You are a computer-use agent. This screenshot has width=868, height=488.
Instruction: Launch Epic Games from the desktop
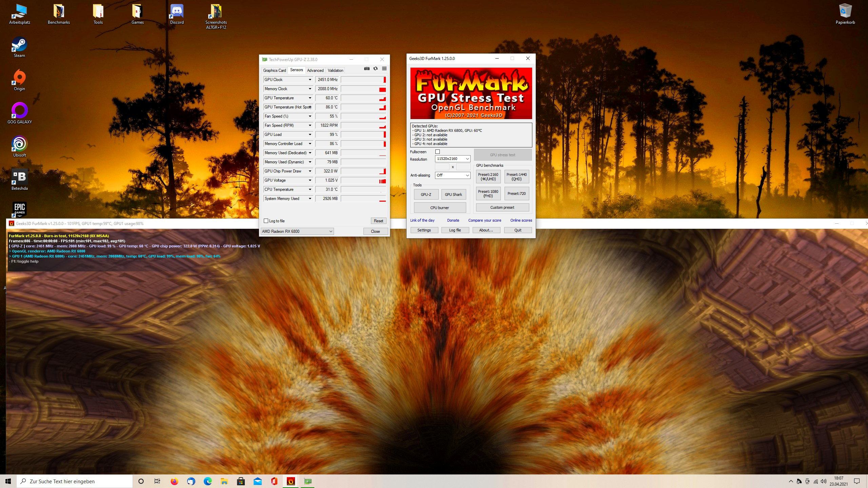click(x=19, y=209)
